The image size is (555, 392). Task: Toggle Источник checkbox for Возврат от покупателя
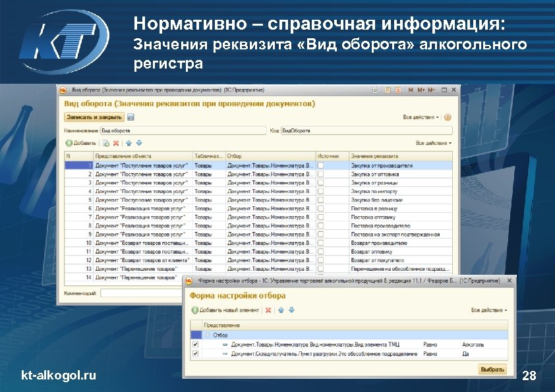click(320, 260)
